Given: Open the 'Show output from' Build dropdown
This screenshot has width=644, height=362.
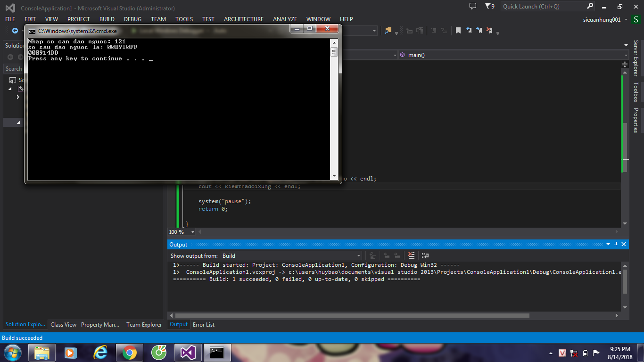Looking at the screenshot, I should click(x=358, y=256).
